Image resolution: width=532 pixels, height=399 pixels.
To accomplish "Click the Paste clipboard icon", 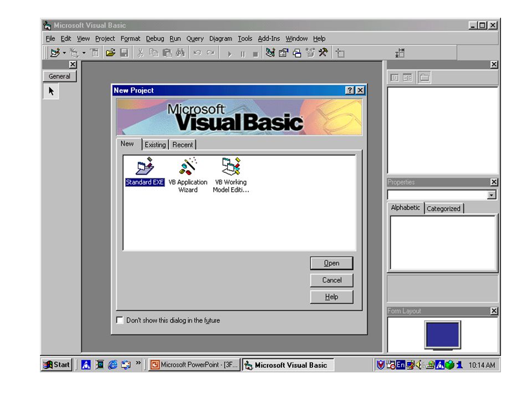I will (x=167, y=53).
